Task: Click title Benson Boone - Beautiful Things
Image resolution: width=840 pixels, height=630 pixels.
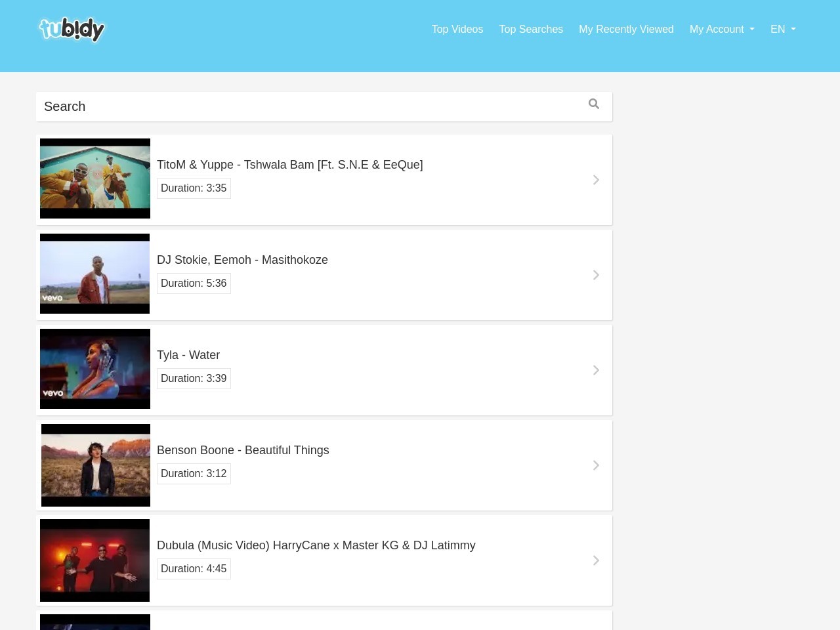Action: [243, 450]
